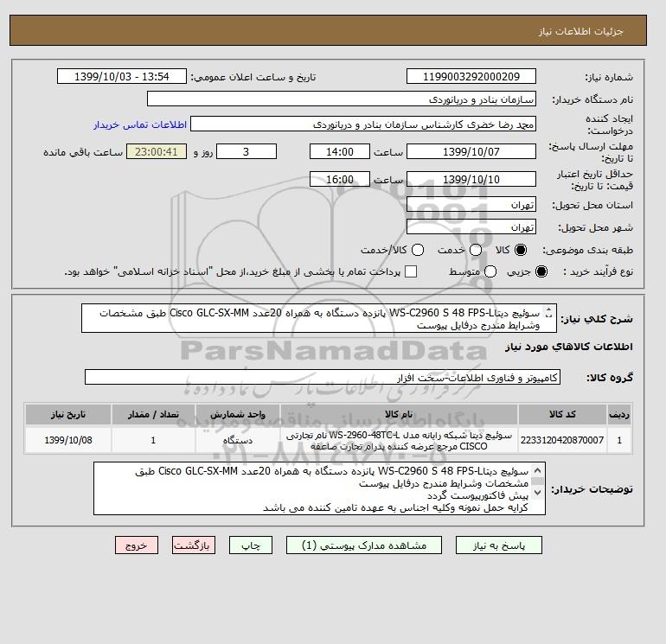Click scroll down arrow in 'شرح کلی نیاز' box
This screenshot has width=666, height=644.
[x=548, y=316]
